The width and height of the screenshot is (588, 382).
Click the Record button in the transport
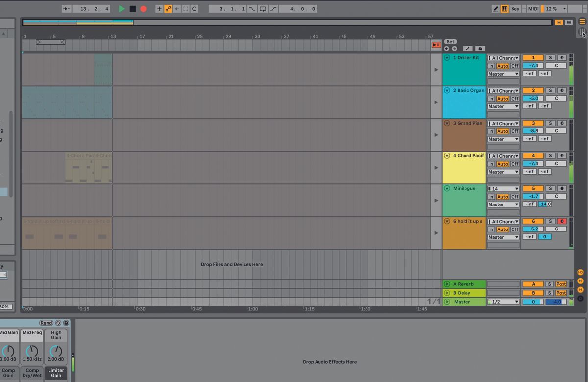(143, 8)
